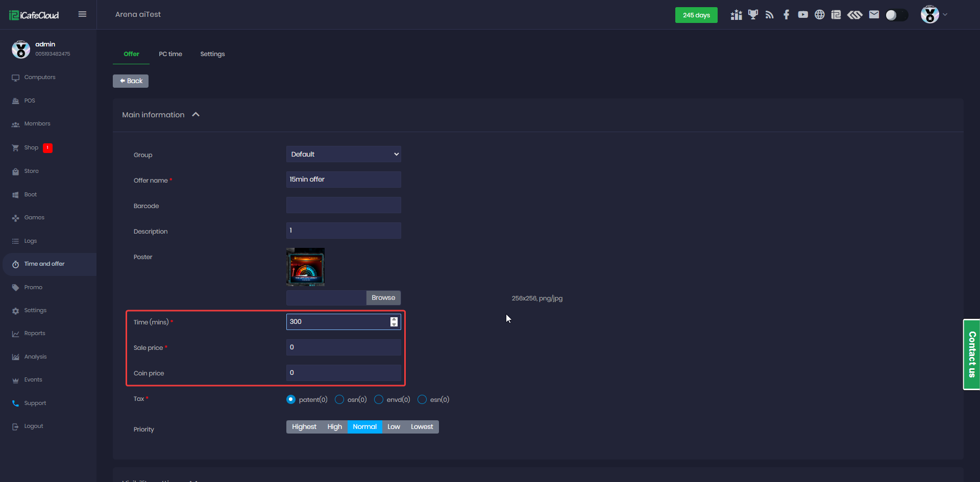The image size is (980, 482).
Task: Click the RSS feed icon
Action: (770, 15)
